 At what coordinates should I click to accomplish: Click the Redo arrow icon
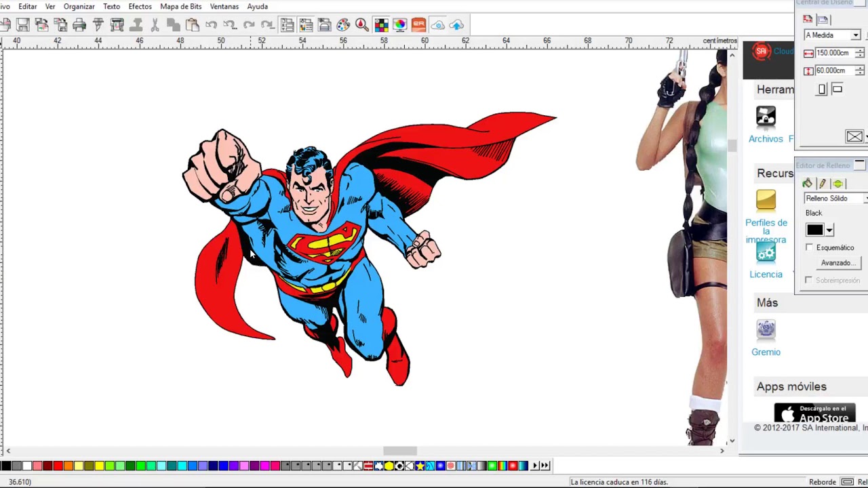[x=249, y=25]
